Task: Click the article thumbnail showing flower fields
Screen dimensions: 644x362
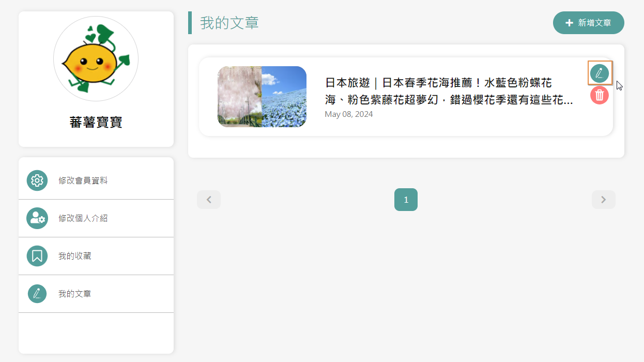Action: click(x=262, y=97)
